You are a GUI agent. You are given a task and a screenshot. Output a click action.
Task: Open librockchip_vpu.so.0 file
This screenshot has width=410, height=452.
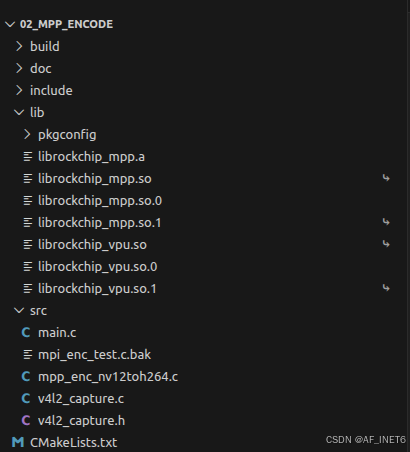pyautogui.click(x=205, y=267)
